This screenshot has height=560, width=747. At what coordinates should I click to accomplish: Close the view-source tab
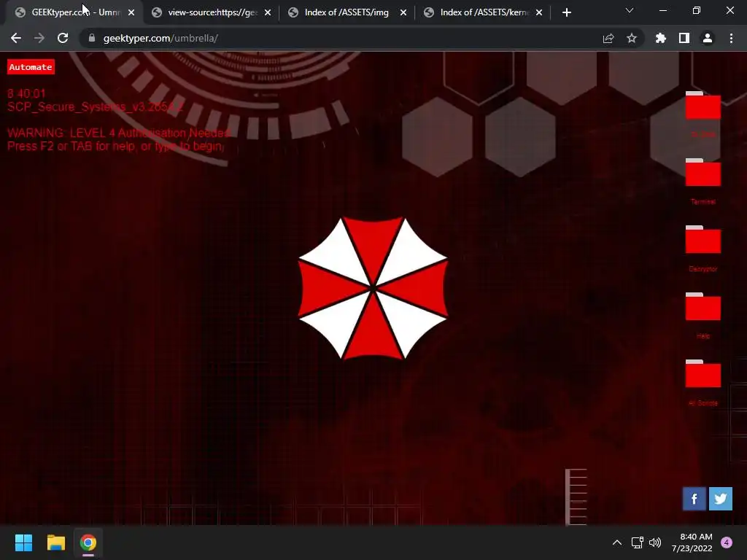point(268,12)
